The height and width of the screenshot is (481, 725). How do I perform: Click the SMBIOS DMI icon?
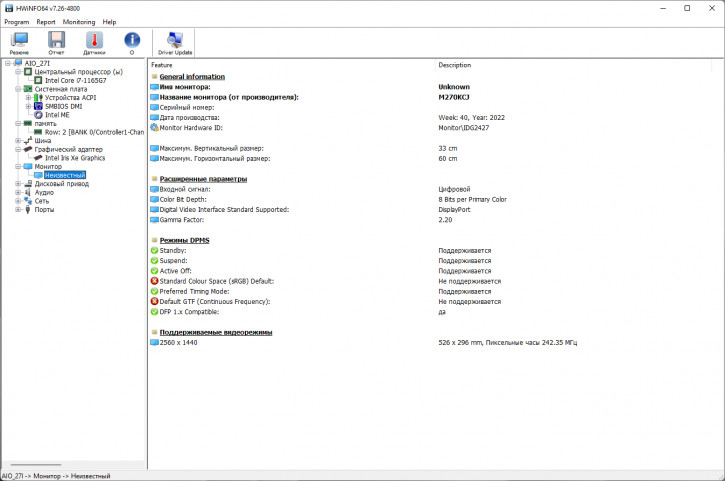click(x=38, y=106)
